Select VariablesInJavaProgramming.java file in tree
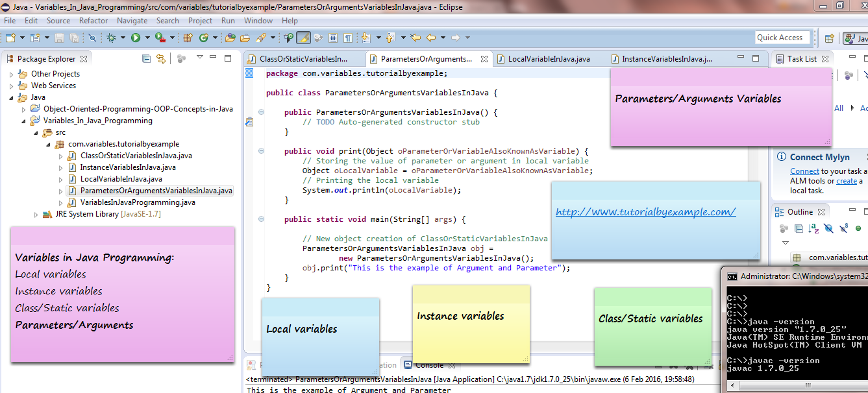868x393 pixels. pyautogui.click(x=138, y=202)
